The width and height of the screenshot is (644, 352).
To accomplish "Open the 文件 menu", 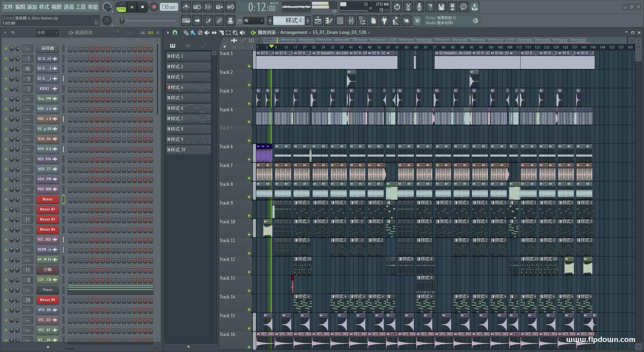I will (x=8, y=7).
